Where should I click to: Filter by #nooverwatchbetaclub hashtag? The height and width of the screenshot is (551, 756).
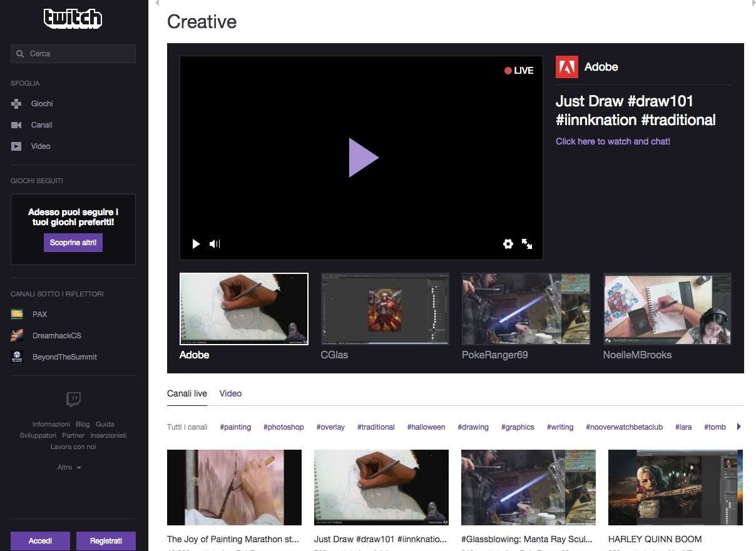[624, 427]
